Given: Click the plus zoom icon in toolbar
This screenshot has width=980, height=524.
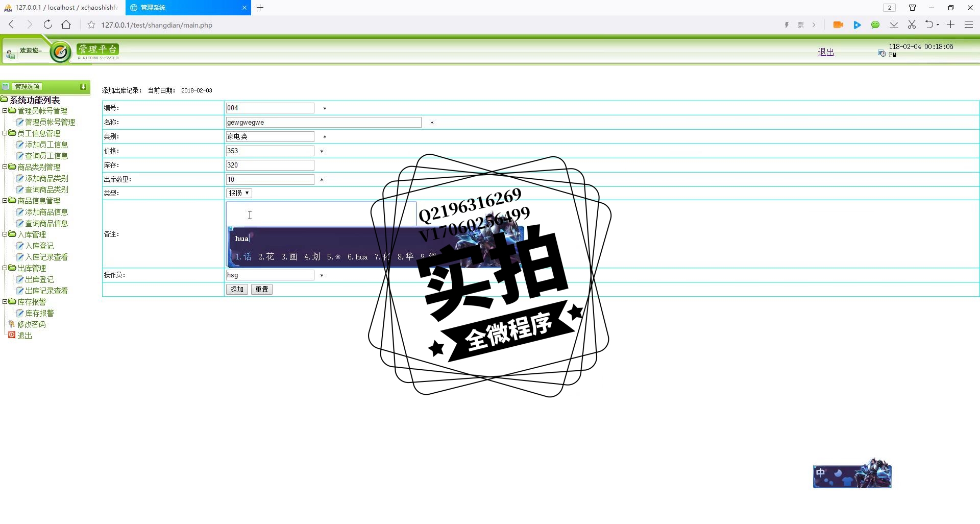Looking at the screenshot, I should [950, 25].
